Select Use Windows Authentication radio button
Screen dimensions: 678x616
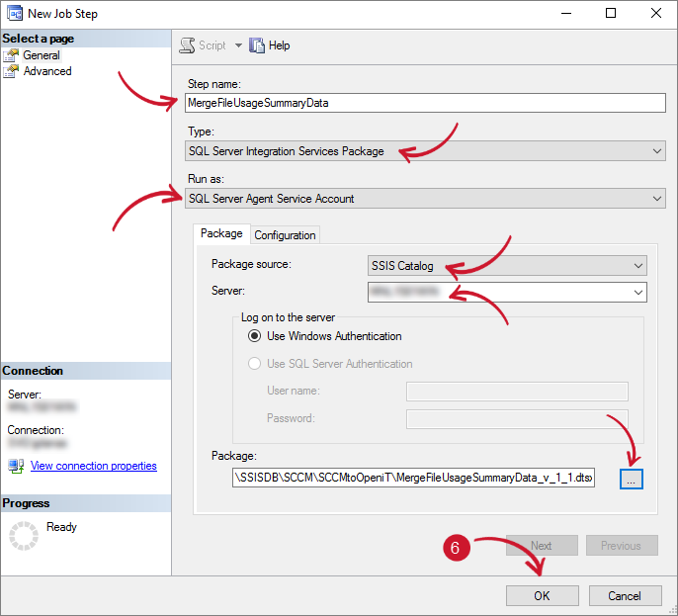point(255,336)
